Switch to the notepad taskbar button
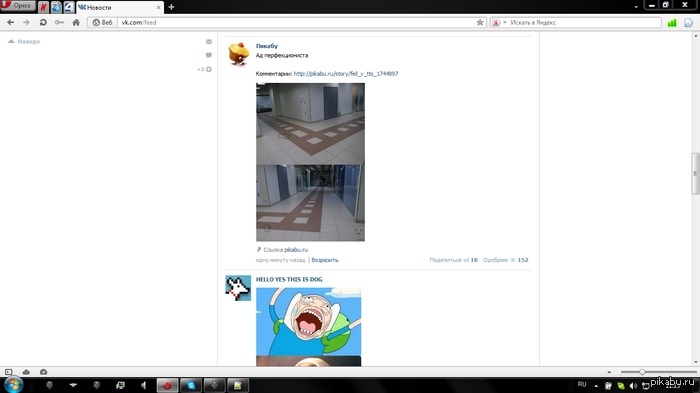The width and height of the screenshot is (700, 393). click(x=238, y=385)
